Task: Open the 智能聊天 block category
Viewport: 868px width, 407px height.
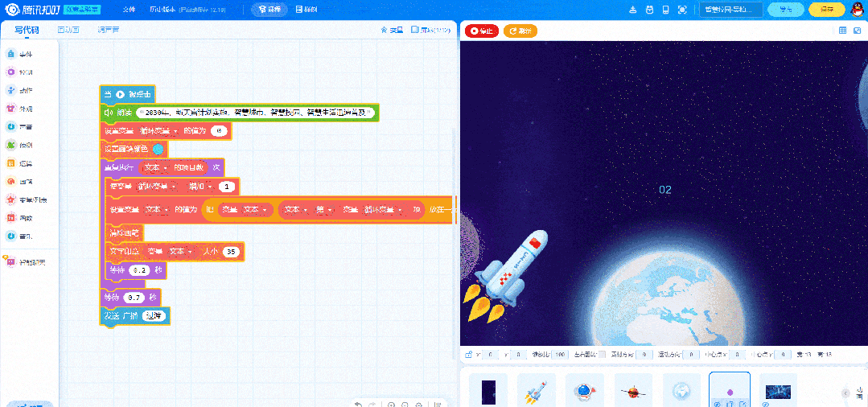Action: tap(24, 261)
